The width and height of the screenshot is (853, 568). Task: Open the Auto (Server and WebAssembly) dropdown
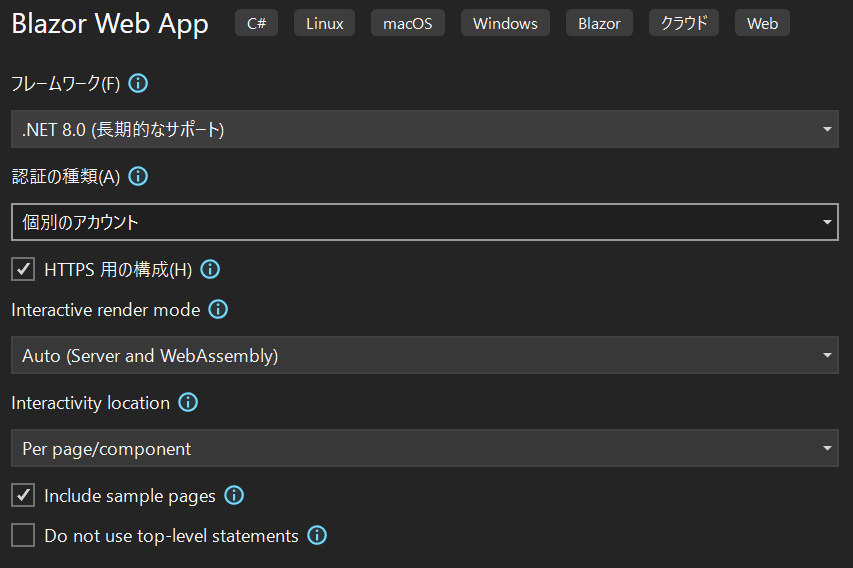425,355
